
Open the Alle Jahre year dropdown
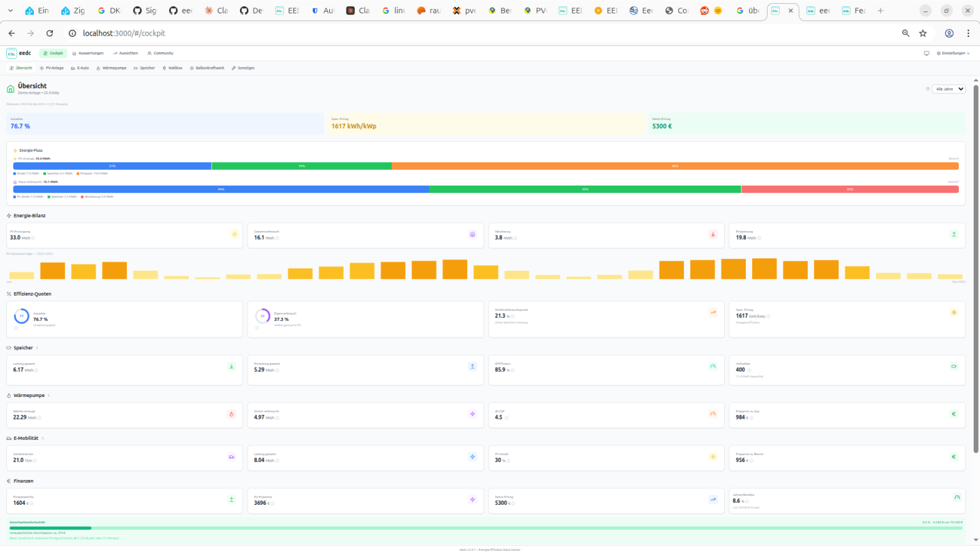[948, 89]
